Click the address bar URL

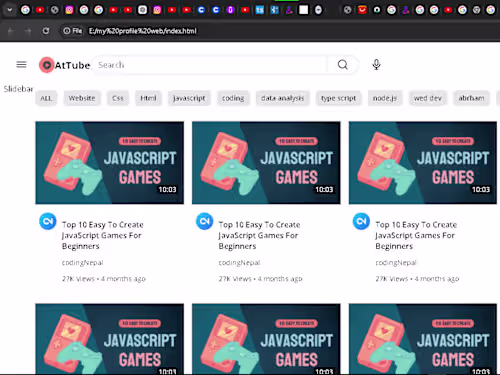coord(143,31)
